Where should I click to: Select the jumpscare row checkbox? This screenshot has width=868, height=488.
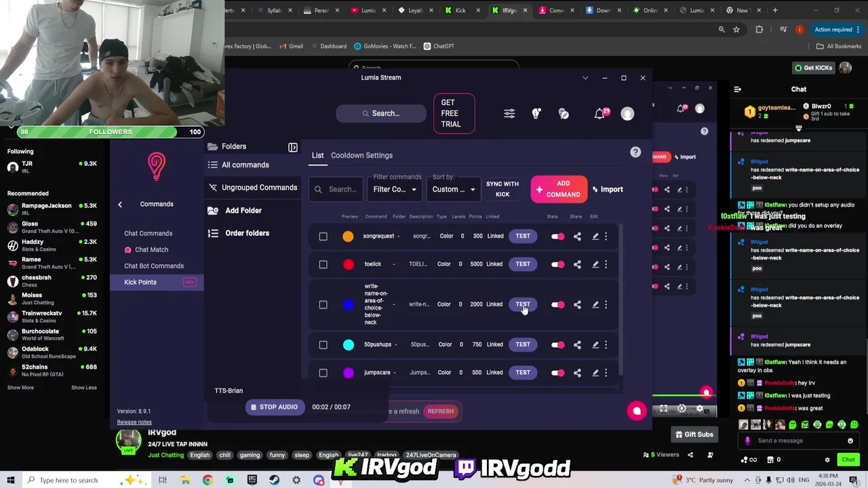323,373
